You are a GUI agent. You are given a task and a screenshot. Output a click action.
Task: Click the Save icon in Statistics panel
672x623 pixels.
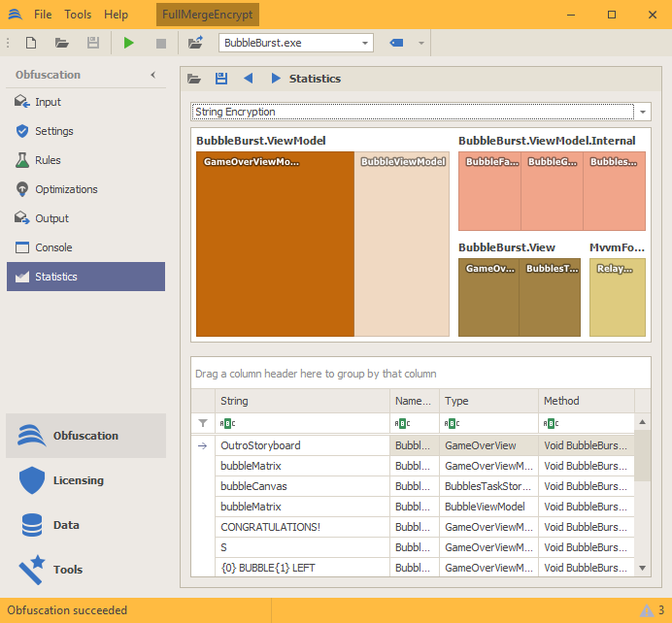pos(221,79)
